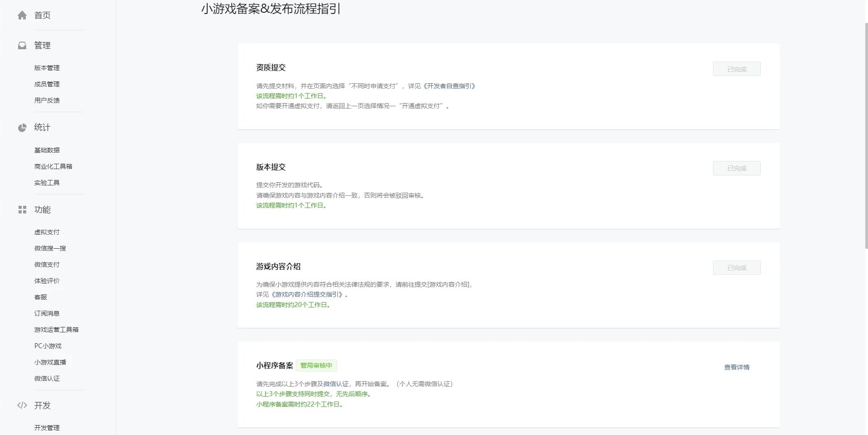Viewport: 868px width, 435px height.
Task: Select 实验工具 in sidebar
Action: click(x=47, y=183)
